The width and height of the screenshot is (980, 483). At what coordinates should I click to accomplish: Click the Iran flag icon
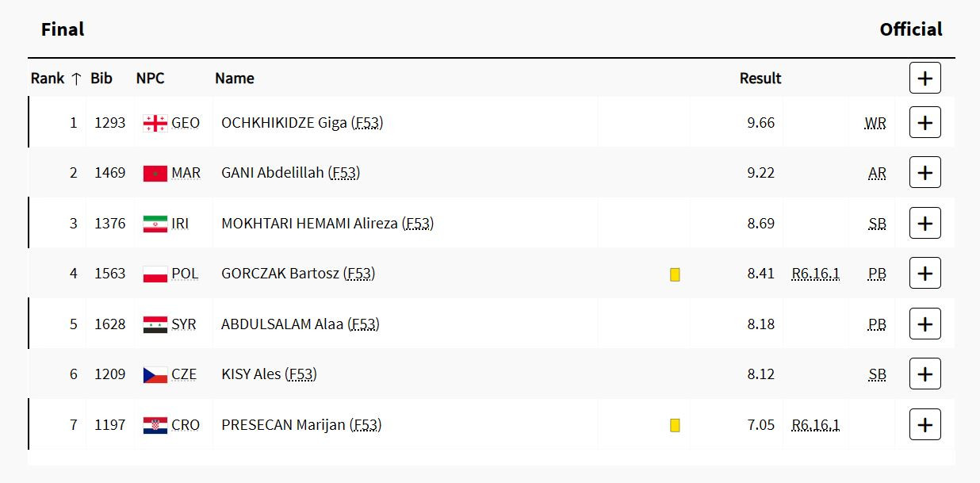click(155, 224)
